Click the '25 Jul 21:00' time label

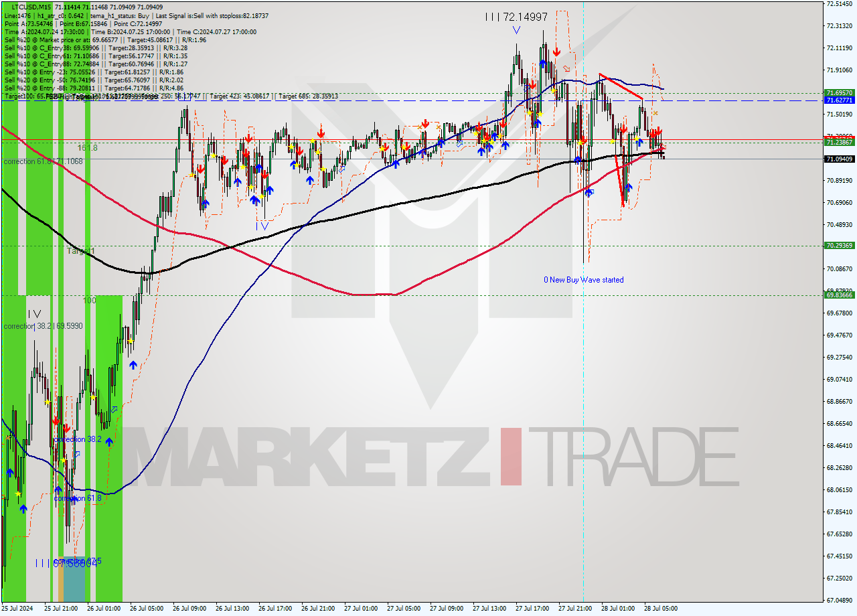tap(61, 609)
